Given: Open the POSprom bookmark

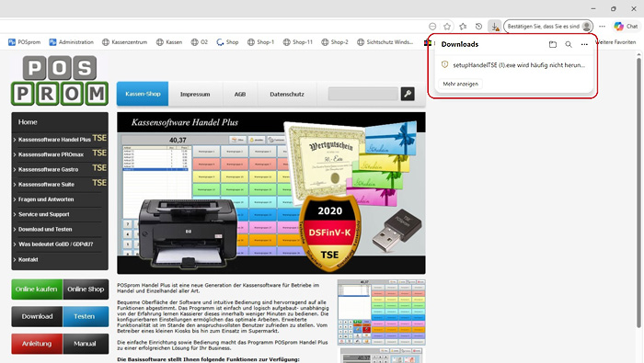Looking at the screenshot, I should click(24, 42).
